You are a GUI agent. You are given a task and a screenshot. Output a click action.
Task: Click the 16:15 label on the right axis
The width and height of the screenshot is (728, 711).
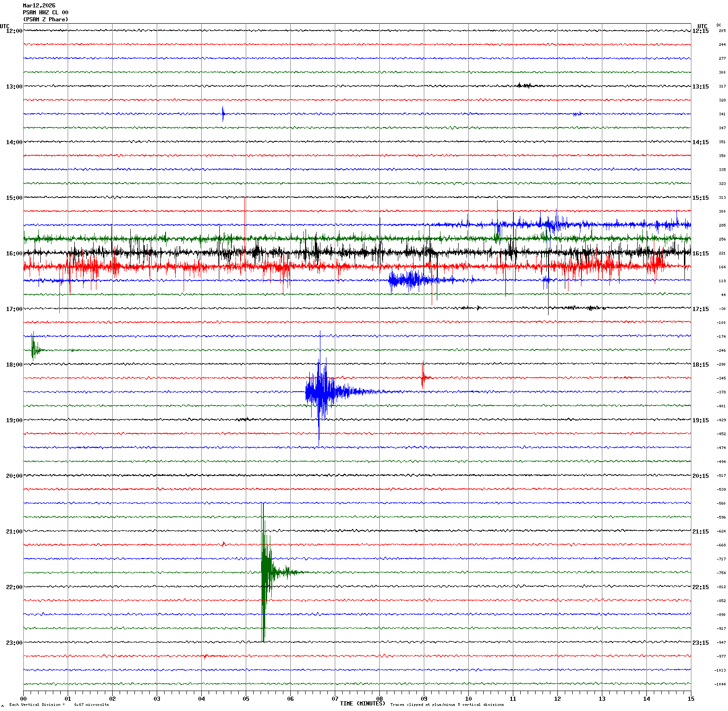pyautogui.click(x=700, y=254)
